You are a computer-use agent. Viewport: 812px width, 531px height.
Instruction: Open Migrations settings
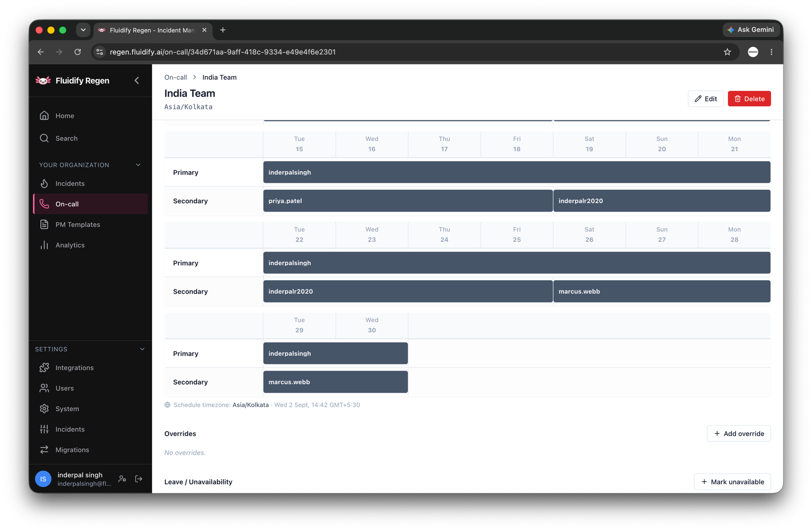coord(91,449)
